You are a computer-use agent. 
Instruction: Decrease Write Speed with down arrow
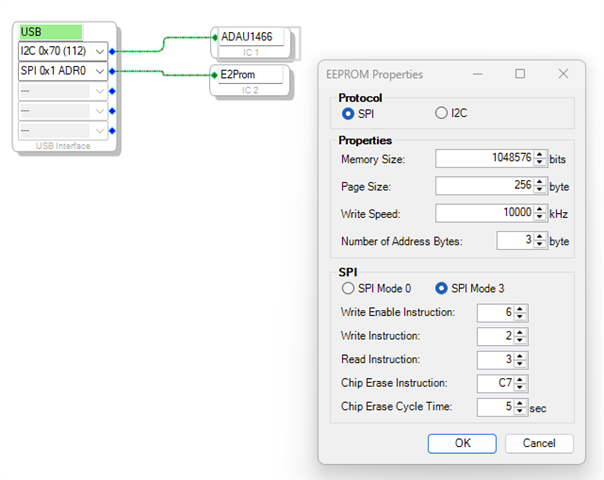pos(540,217)
